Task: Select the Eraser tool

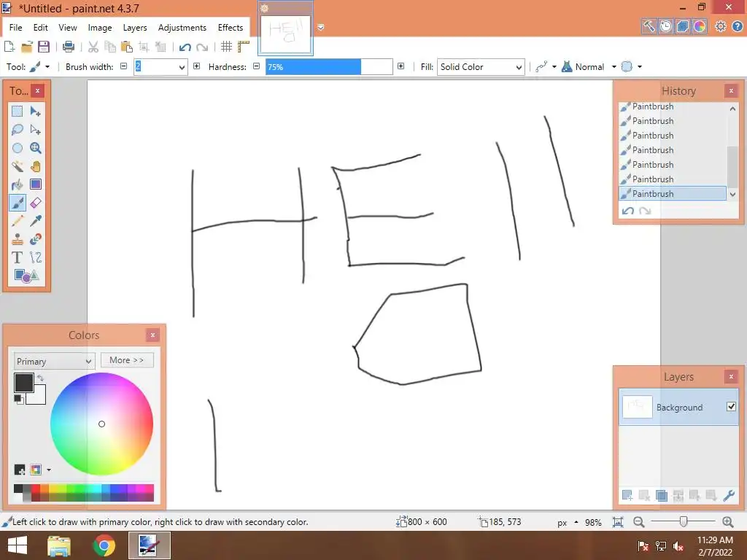Action: (36, 203)
